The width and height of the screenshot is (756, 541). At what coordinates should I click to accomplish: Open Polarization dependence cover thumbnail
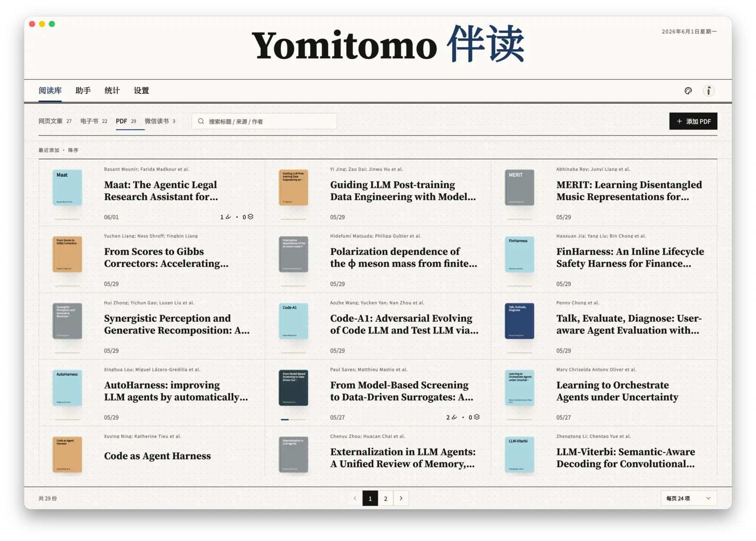(293, 254)
